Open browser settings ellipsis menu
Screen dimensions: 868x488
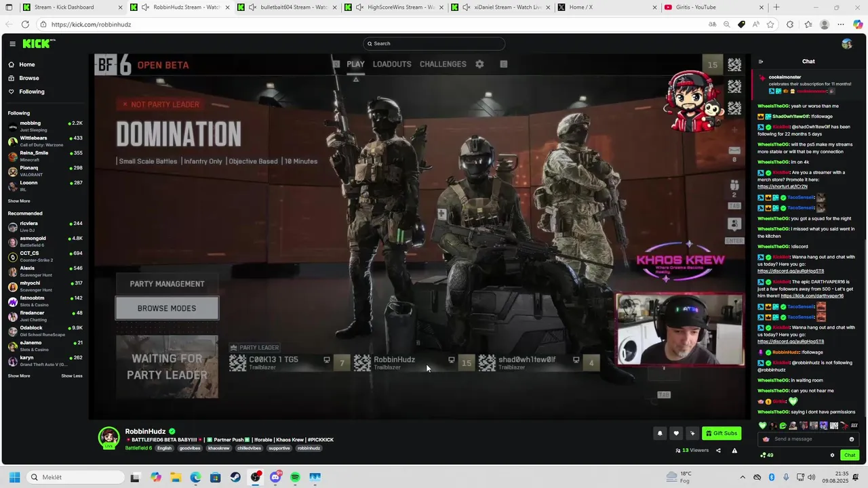point(841,24)
